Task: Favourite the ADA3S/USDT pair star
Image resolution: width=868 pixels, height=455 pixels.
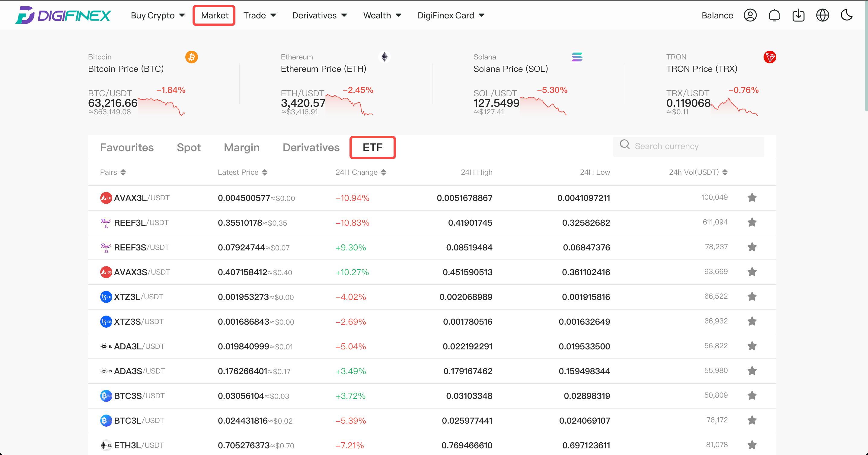Action: point(752,371)
